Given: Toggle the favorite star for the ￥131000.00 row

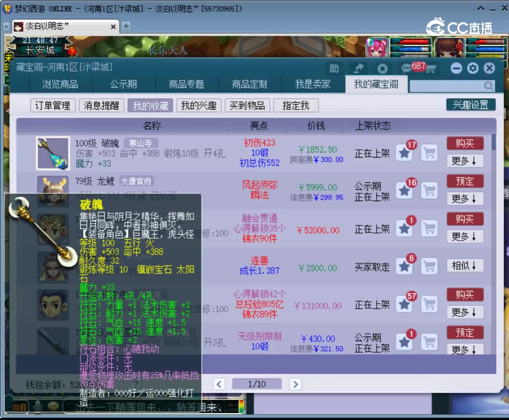Looking at the screenshot, I should (405, 304).
